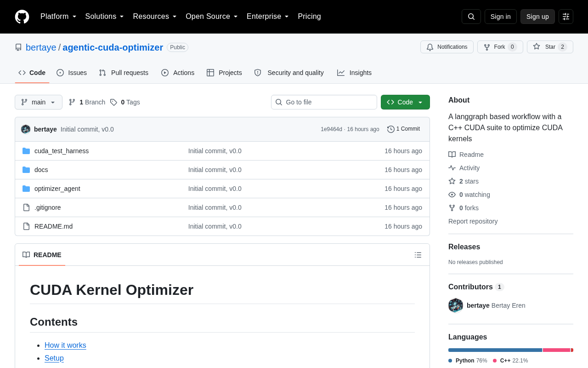588x368 pixels.
Task: Click the bell Notifications button
Action: tap(447, 47)
